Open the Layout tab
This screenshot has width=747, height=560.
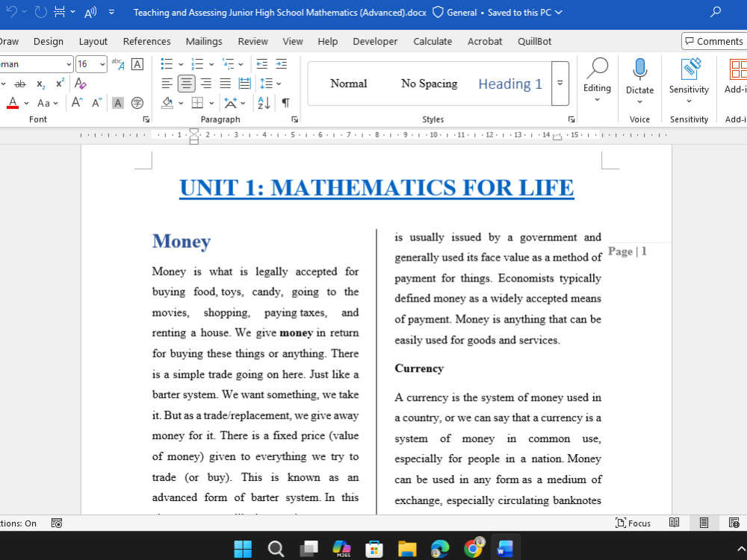click(93, 41)
